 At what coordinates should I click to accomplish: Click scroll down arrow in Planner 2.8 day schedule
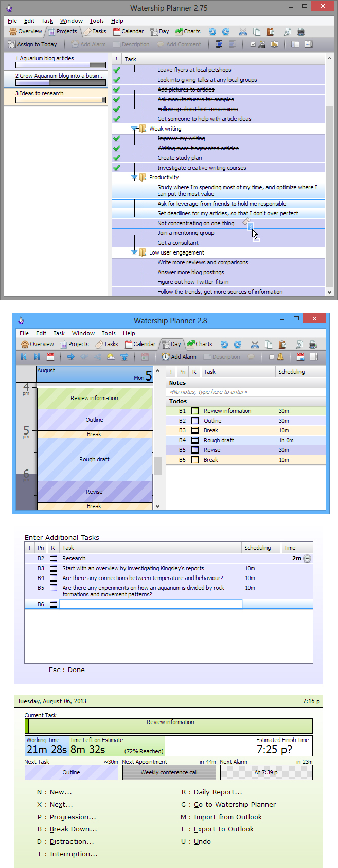(x=158, y=506)
